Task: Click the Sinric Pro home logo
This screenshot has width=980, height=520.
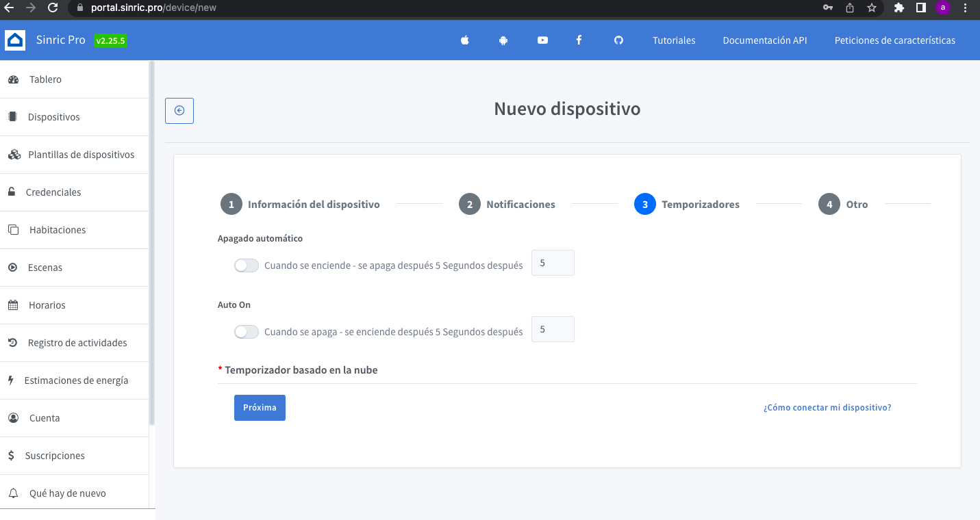Action: [15, 40]
